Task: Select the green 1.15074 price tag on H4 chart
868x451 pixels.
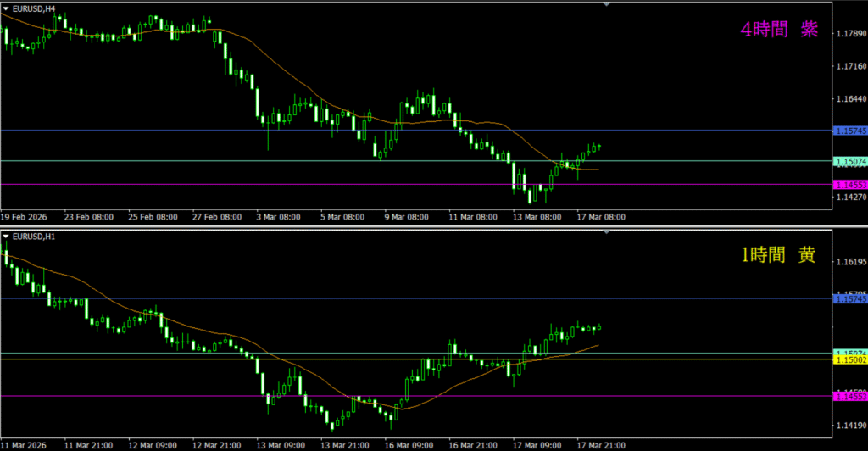Action: click(849, 161)
